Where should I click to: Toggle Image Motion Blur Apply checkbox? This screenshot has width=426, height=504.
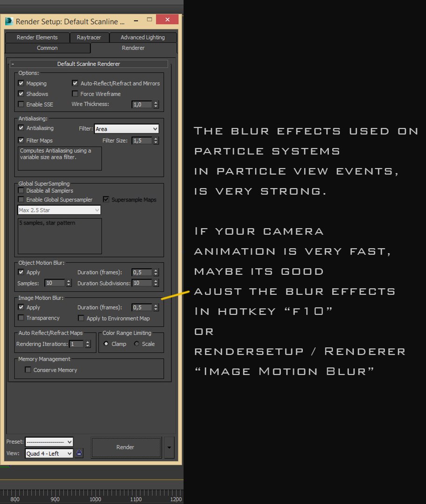[x=21, y=307]
